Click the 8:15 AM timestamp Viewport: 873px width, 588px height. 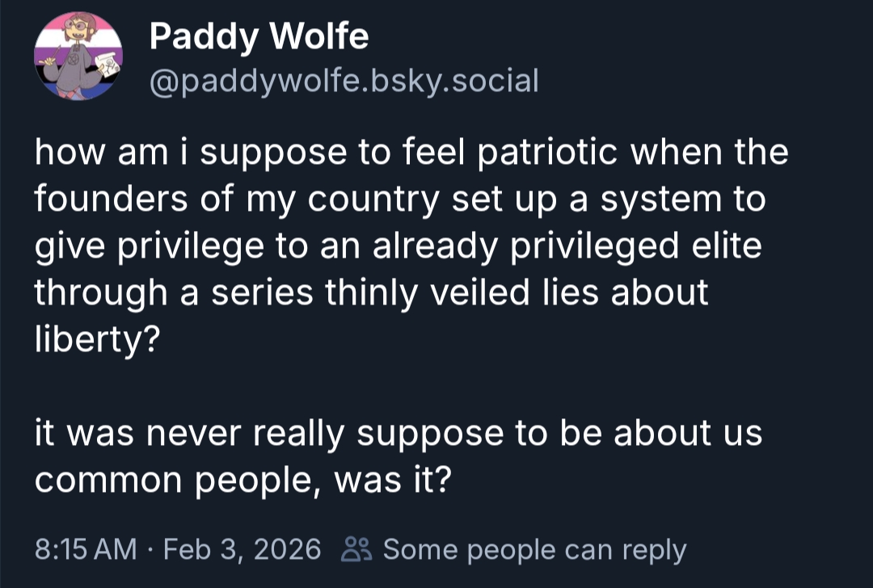[x=86, y=550]
